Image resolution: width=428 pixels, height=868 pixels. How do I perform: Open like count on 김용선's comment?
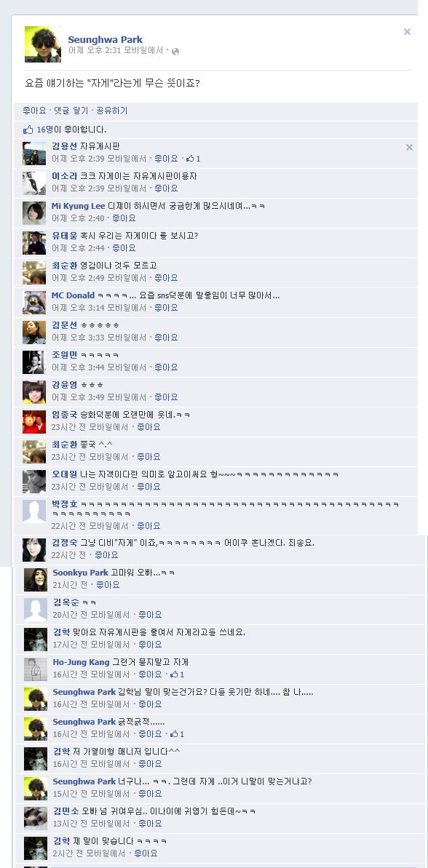tap(193, 159)
